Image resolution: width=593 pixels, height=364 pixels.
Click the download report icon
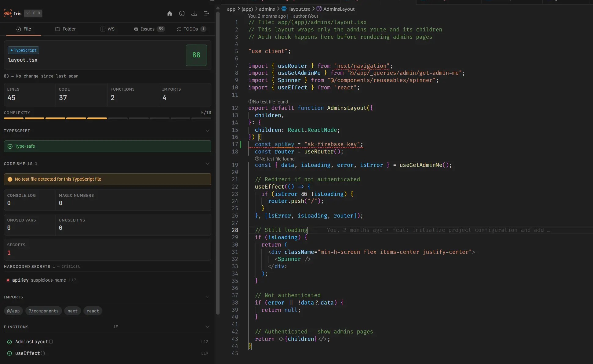(194, 13)
